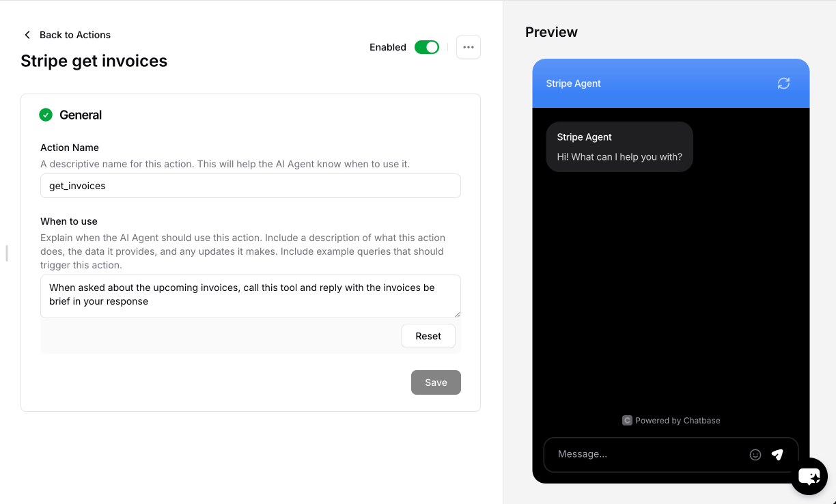
Task: Click the Preview heading
Action: point(551,32)
